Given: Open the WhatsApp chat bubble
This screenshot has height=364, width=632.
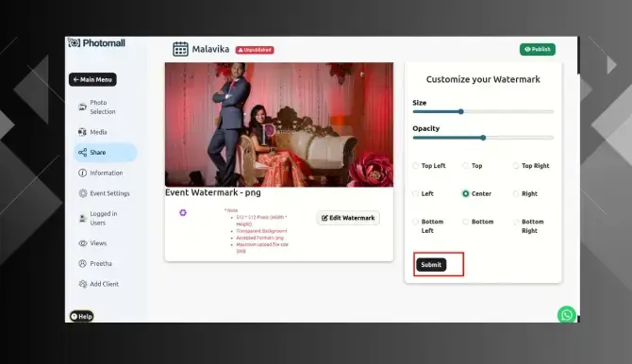Looking at the screenshot, I should (x=567, y=315).
